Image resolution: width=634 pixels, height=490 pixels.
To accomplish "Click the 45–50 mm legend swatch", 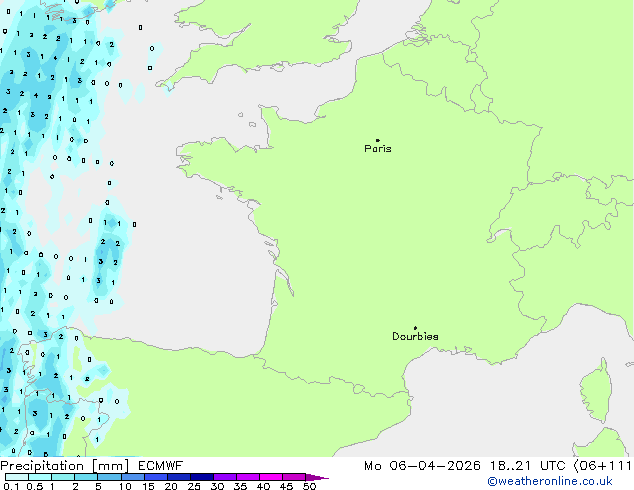I will click(x=293, y=477).
